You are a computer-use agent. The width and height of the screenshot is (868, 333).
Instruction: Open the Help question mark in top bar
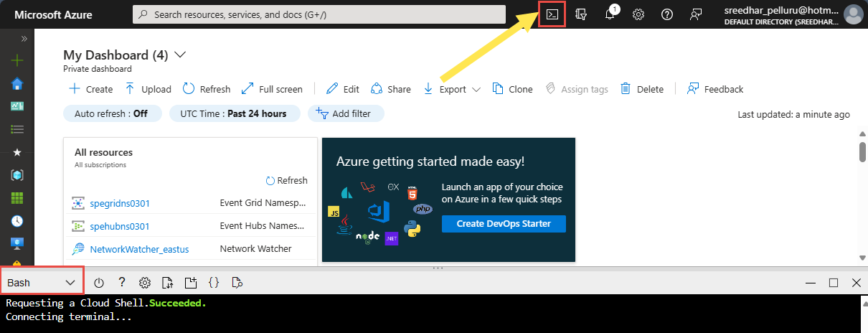pyautogui.click(x=667, y=14)
